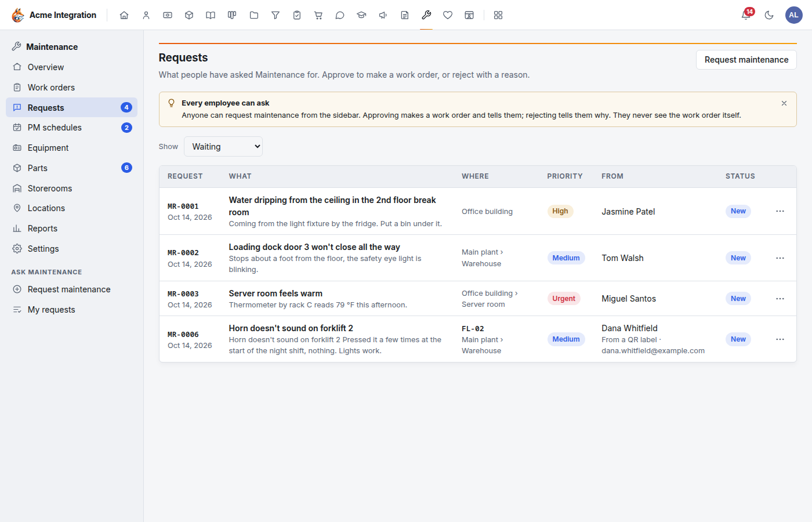The width and height of the screenshot is (812, 522).
Task: Sort by the PRIORITY column header
Action: (x=565, y=176)
